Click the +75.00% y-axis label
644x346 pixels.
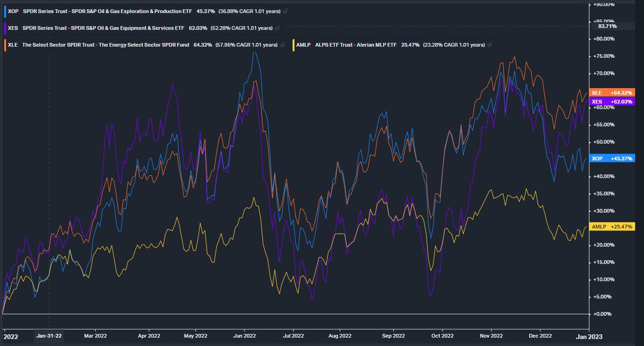pyautogui.click(x=604, y=56)
